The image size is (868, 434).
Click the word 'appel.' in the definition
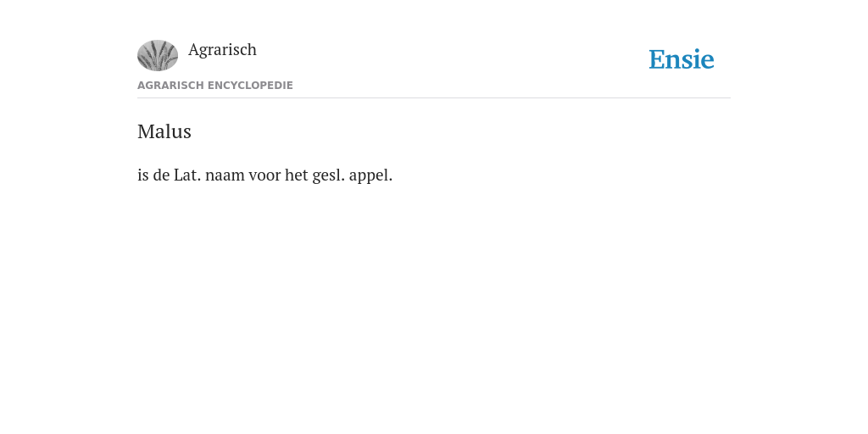pos(370,175)
